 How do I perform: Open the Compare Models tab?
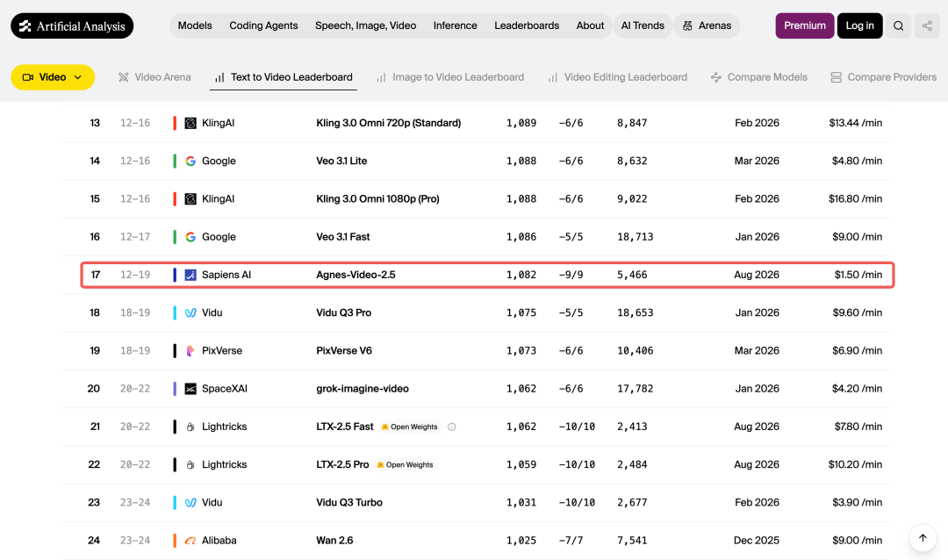coord(759,77)
